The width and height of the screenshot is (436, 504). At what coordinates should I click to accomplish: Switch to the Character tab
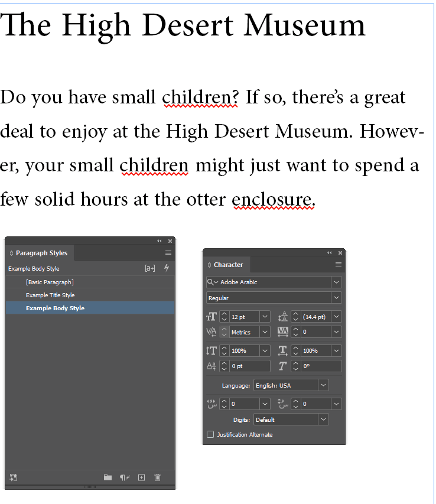point(227,265)
